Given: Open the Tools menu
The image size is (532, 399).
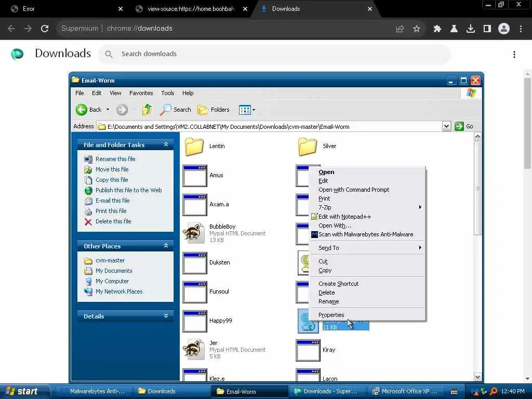Looking at the screenshot, I should pos(168,93).
